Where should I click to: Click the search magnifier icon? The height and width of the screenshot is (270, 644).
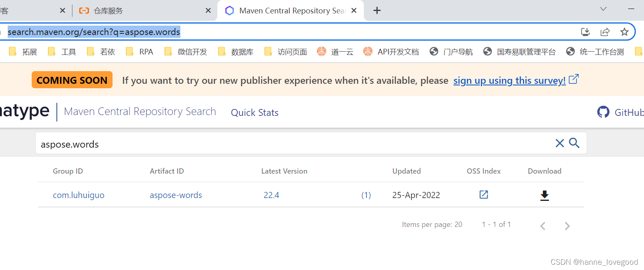(574, 143)
